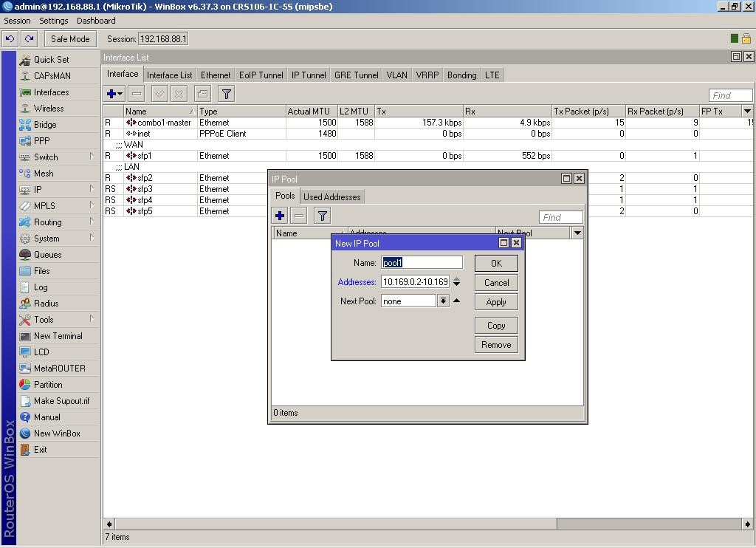The image size is (756, 548).
Task: Open the Settings menu
Action: click(x=53, y=21)
